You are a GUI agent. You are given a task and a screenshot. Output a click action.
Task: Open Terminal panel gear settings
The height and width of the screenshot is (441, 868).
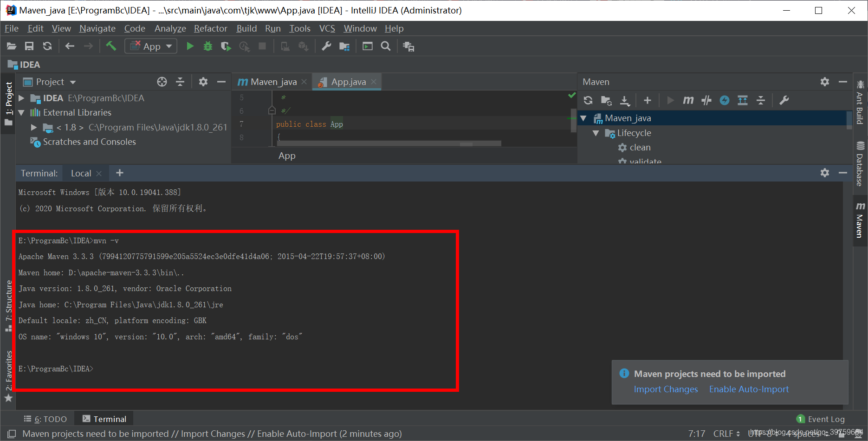click(x=825, y=173)
